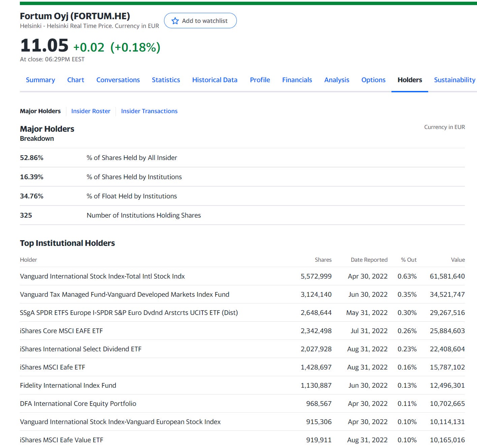Click the At close: 06:29PM EEST text

(x=52, y=59)
